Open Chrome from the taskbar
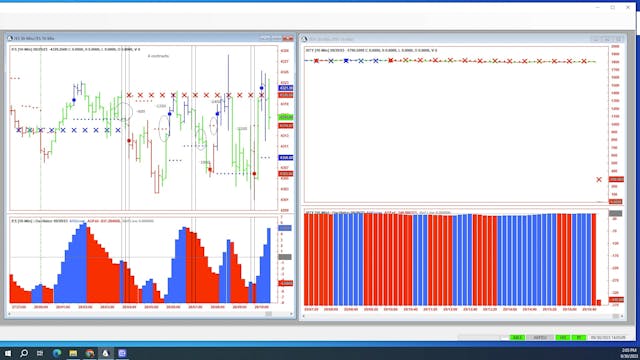The height and width of the screenshot is (360, 640). tap(90, 353)
